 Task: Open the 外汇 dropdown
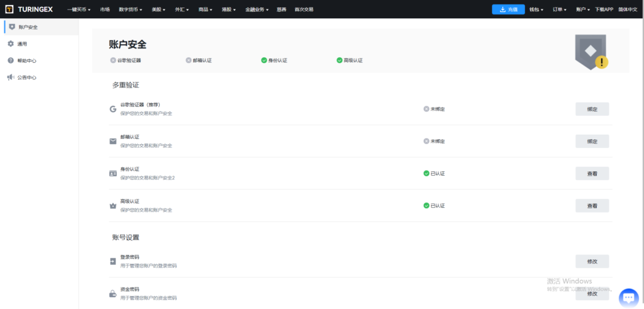point(182,9)
